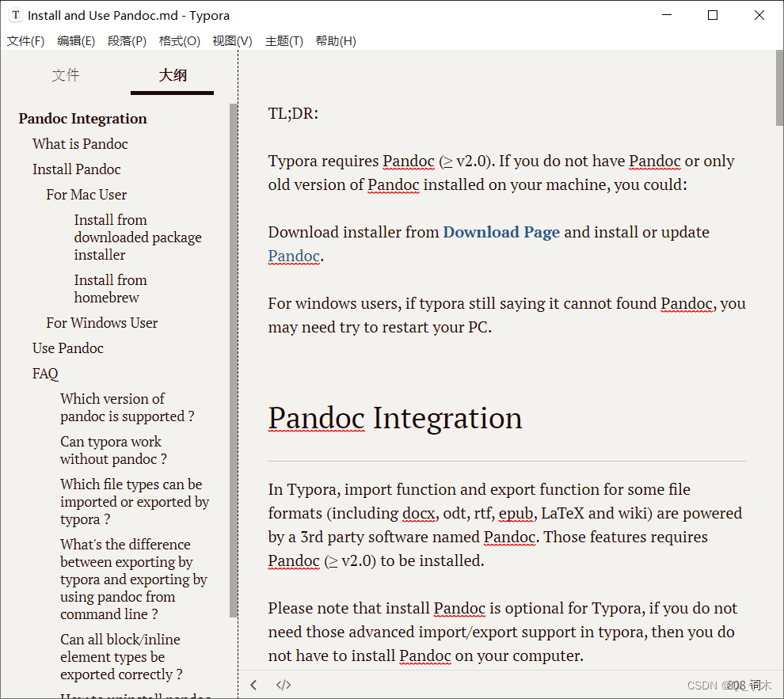Jump to Use Pandoc section
Viewport: 784px width, 699px height.
pos(68,348)
